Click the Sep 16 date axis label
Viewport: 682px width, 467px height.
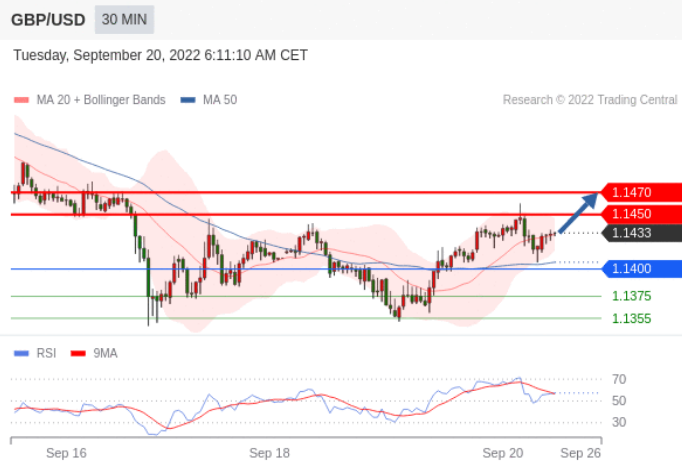pos(67,453)
